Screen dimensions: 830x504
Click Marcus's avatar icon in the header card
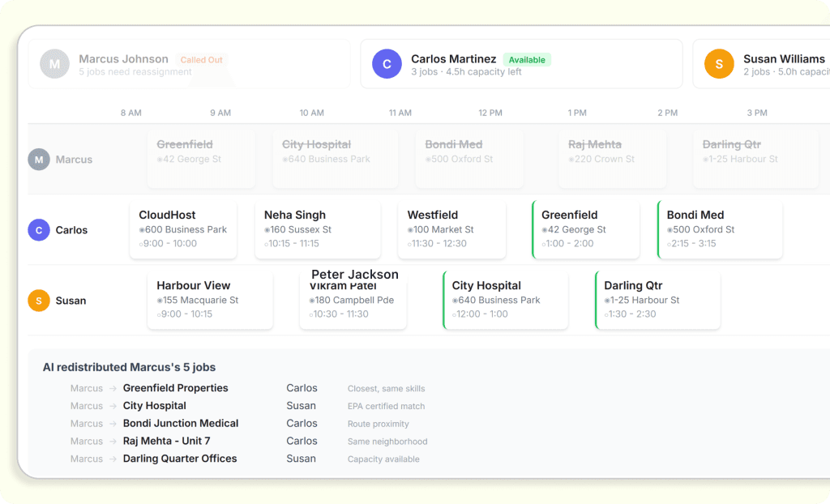coord(54,63)
